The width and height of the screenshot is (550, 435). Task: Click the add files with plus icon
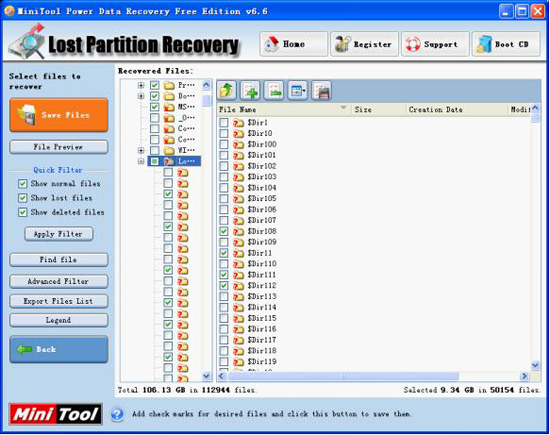click(x=250, y=91)
